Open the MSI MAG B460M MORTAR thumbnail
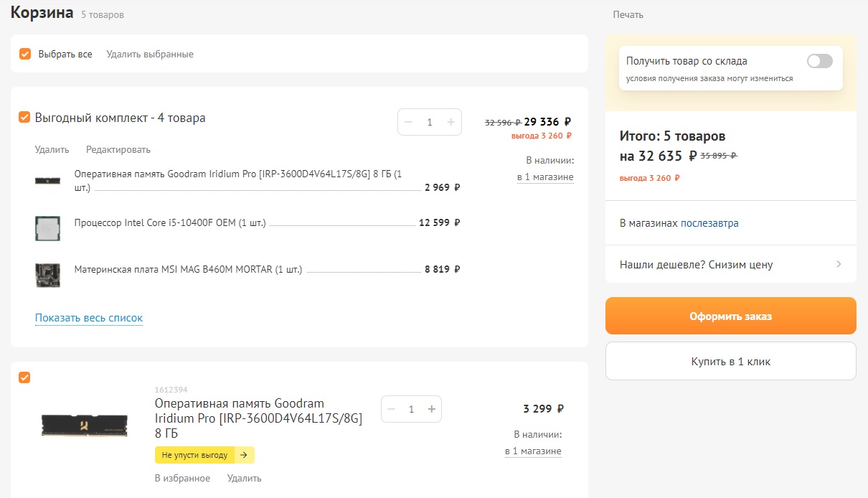 [48, 275]
